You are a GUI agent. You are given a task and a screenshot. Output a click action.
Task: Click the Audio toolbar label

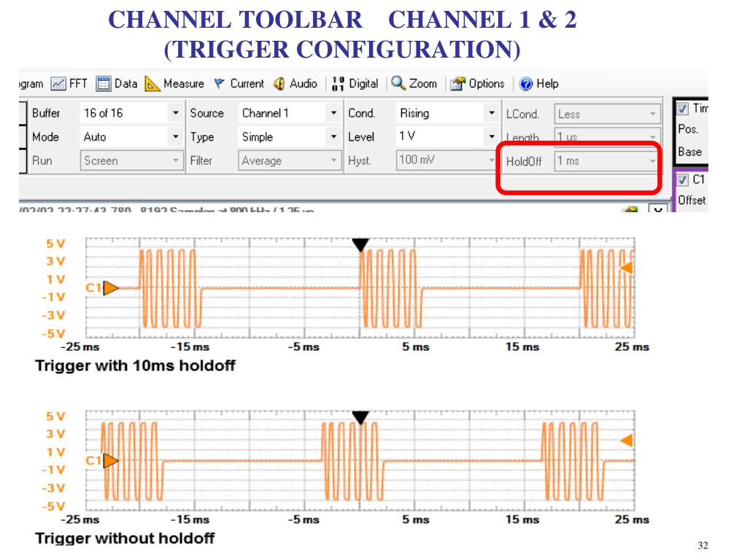point(303,84)
